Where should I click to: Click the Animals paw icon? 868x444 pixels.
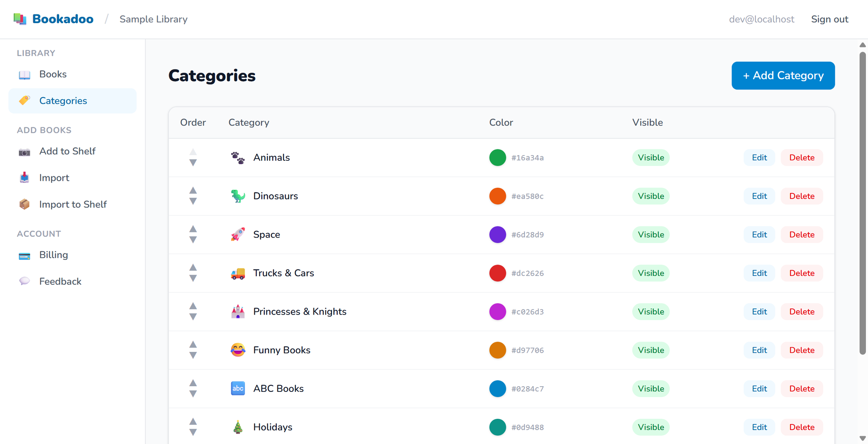click(x=238, y=158)
